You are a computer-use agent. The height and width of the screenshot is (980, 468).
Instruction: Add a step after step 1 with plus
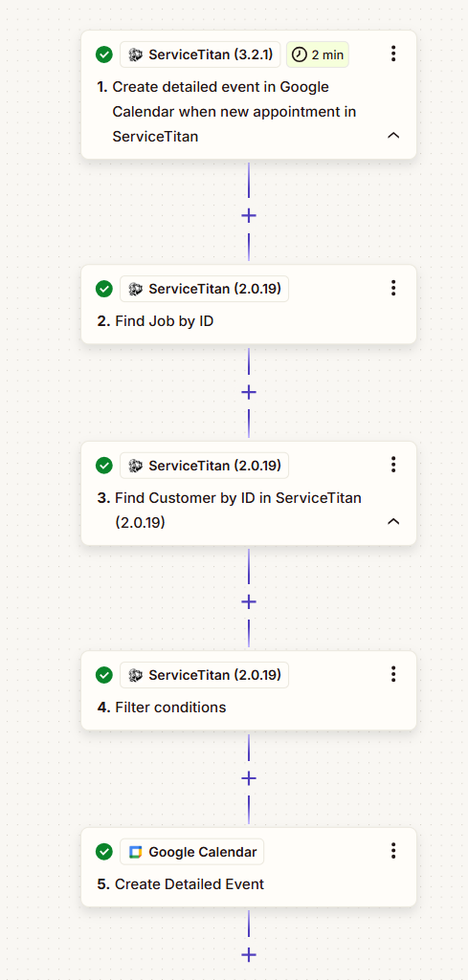tap(249, 216)
